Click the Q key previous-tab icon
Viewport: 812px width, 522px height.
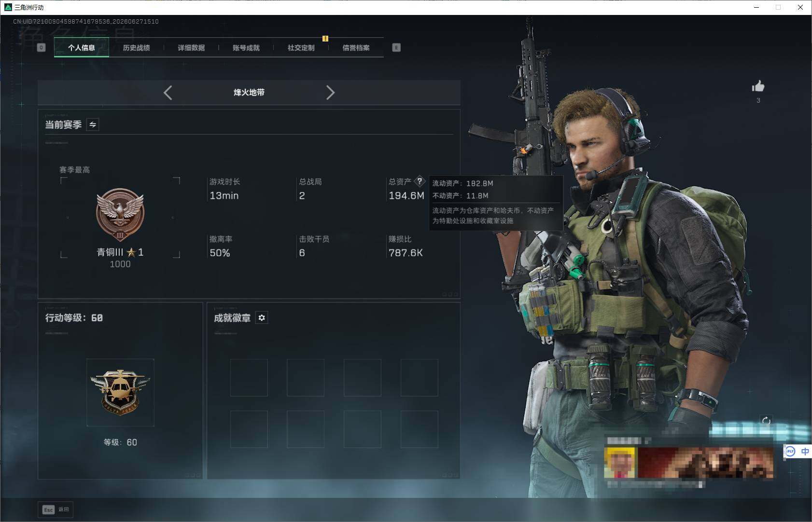click(42, 47)
